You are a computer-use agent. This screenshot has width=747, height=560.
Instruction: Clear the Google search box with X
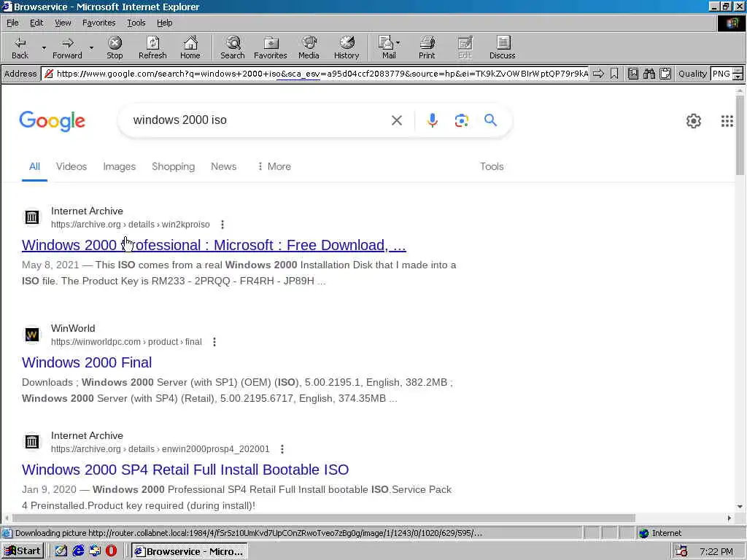point(396,120)
